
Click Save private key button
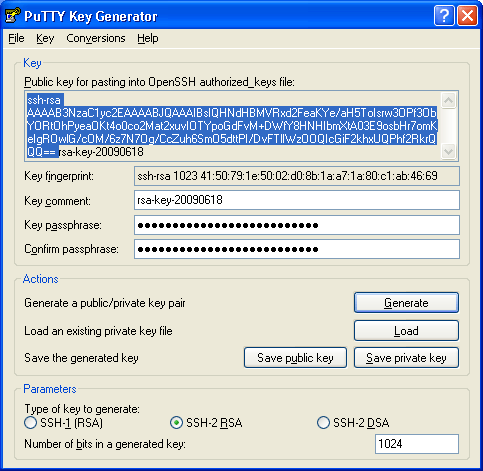point(406,358)
